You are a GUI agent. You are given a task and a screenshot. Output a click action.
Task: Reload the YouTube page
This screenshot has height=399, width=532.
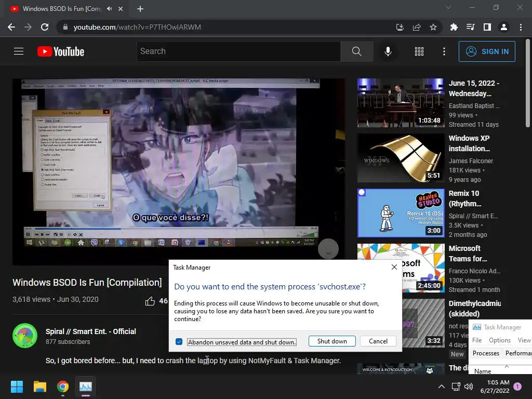click(x=45, y=27)
